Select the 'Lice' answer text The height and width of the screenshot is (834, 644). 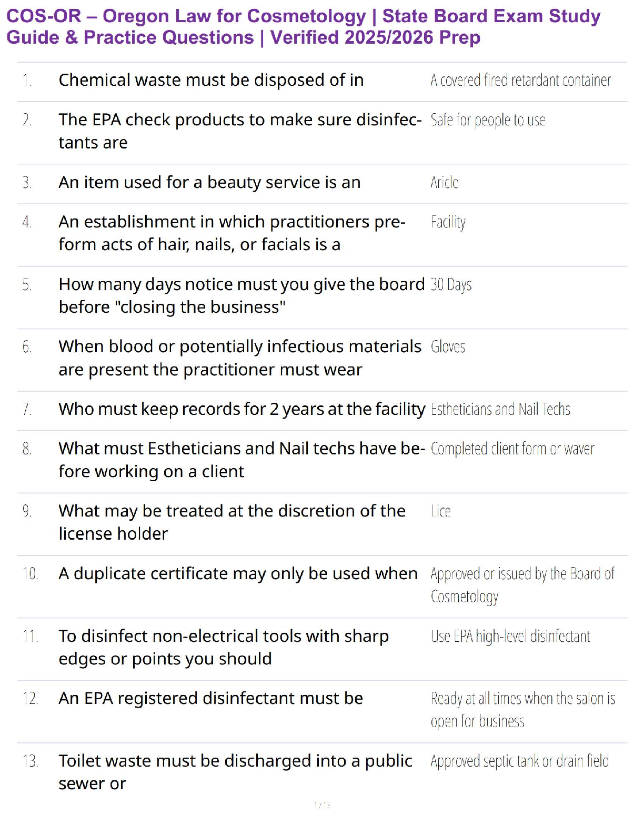(441, 511)
